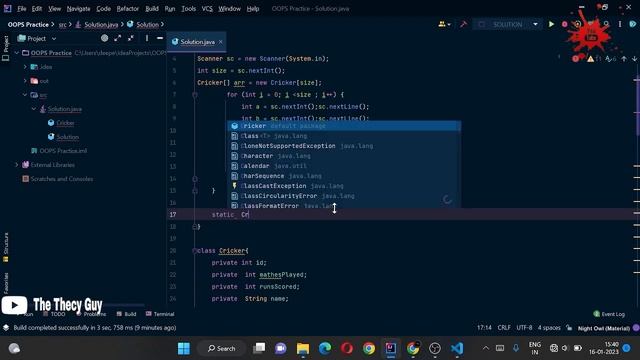Screen dimensions: 640x360
Task: Click OOPS Practice breadcrumb
Action: click(x=28, y=24)
